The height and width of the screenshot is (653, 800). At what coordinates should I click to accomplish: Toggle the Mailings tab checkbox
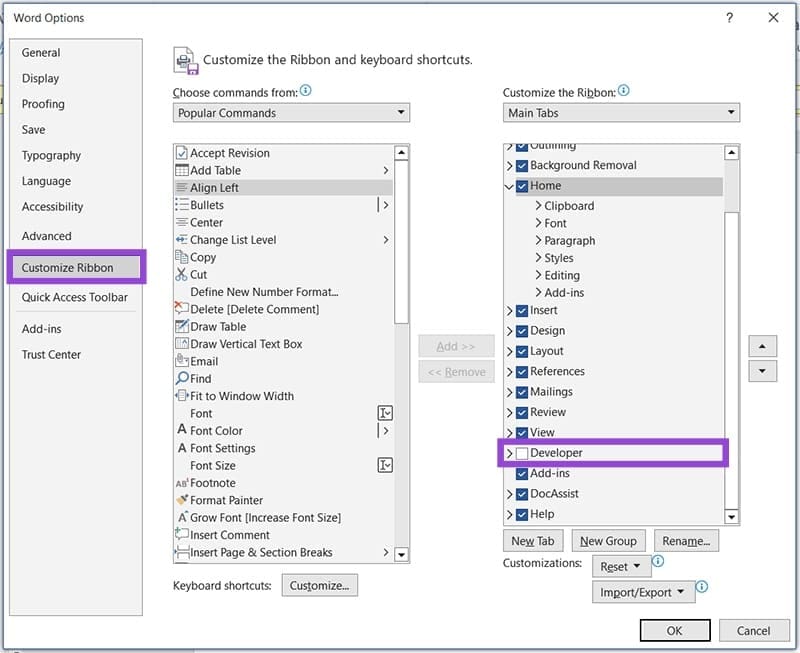click(520, 391)
